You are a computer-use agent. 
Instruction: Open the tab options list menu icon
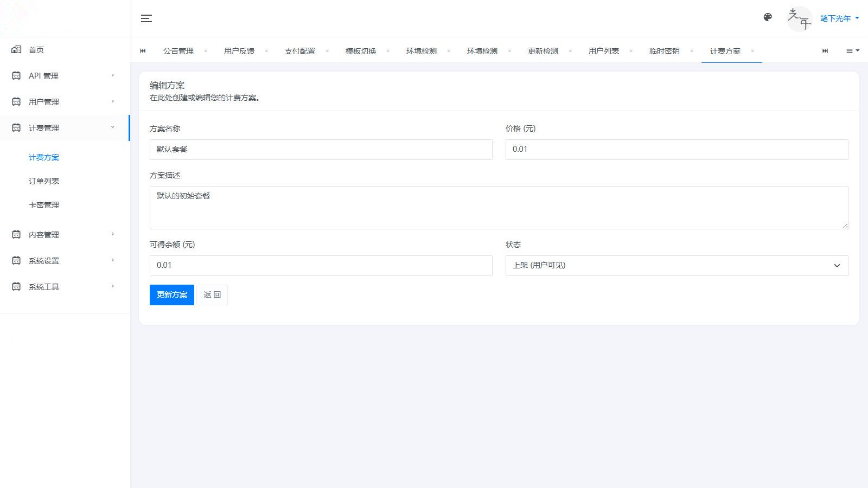click(x=852, y=50)
